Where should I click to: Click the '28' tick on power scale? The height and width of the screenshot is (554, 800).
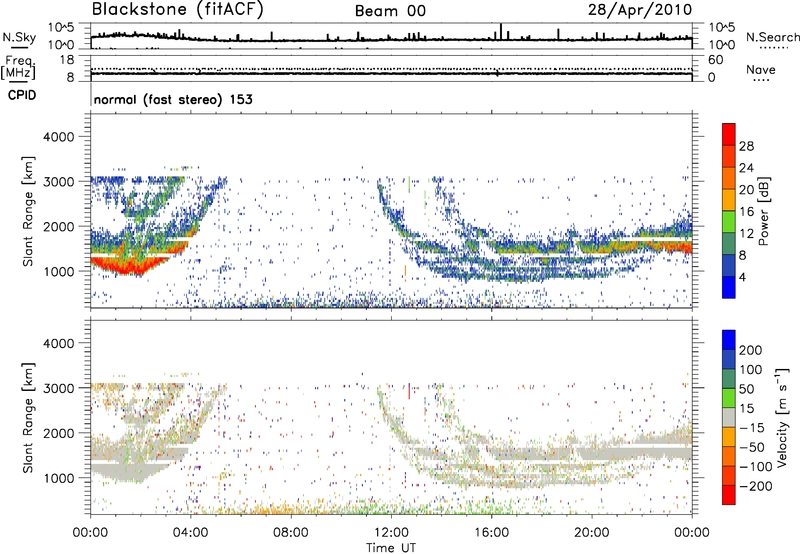pyautogui.click(x=746, y=146)
